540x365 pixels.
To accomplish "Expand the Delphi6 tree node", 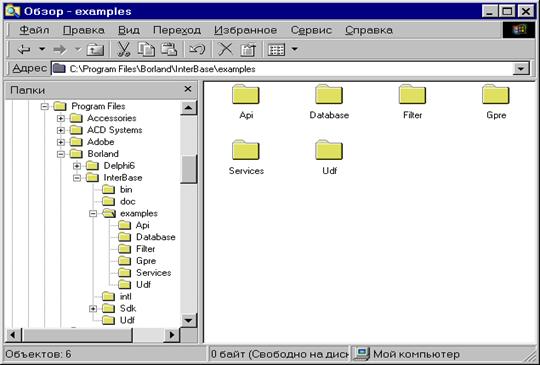I will pyautogui.click(x=77, y=166).
